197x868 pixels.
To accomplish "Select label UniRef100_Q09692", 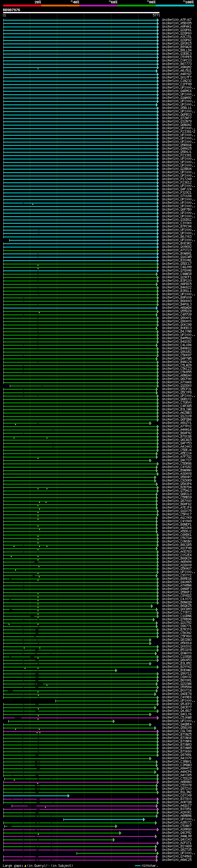I will [x=176, y=247].
